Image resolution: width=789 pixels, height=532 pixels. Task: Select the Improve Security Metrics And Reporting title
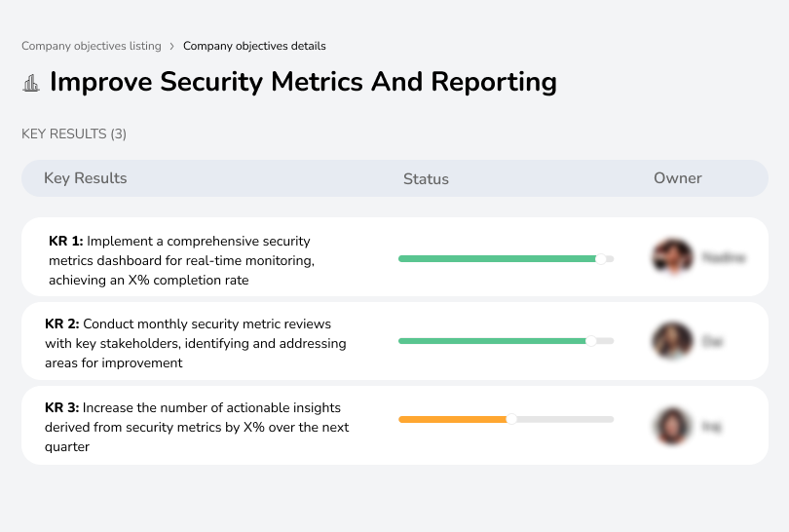[x=303, y=82]
